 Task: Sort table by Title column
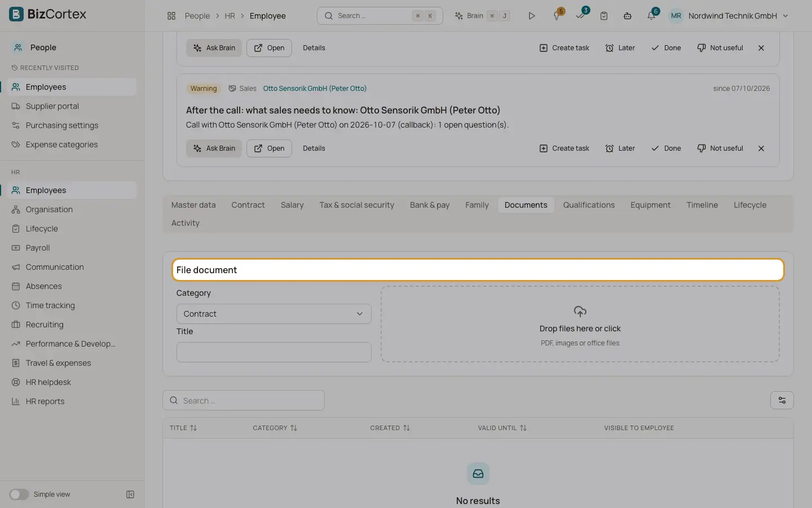183,428
